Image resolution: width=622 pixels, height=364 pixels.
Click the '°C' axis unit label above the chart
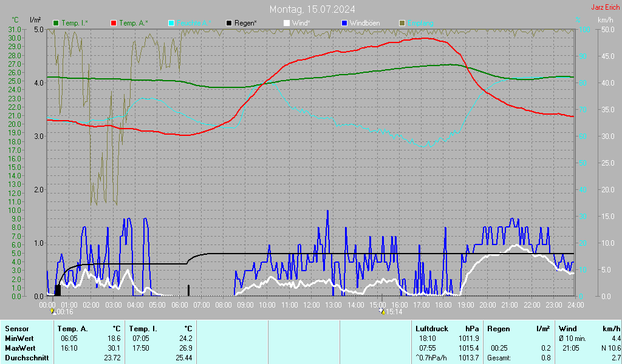pyautogui.click(x=15, y=20)
